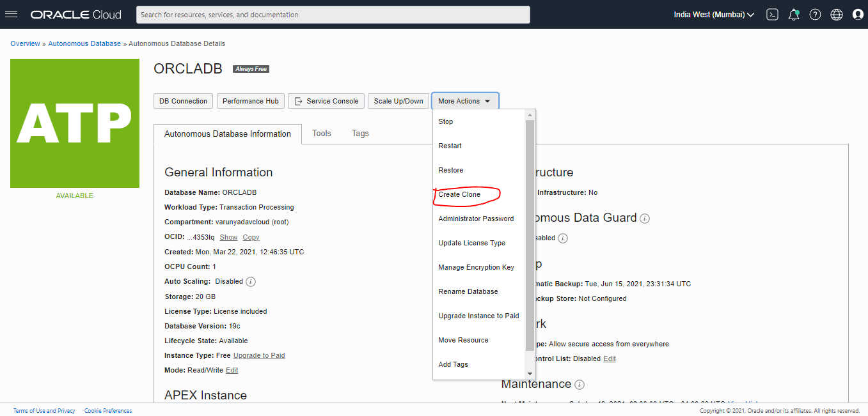This screenshot has width=868, height=416.
Task: Click the Upgrade to Paid link
Action: 259,355
